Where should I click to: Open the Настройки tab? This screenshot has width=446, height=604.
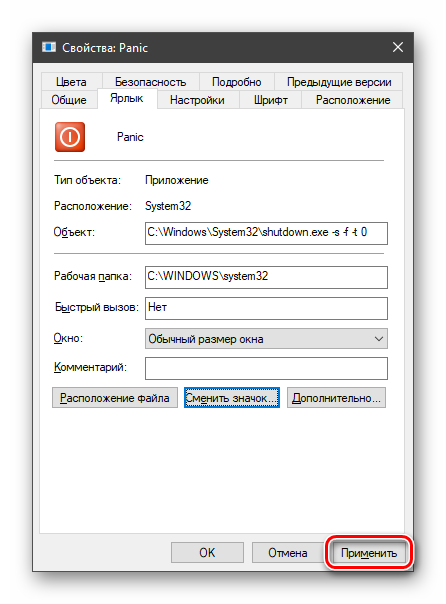pos(197,100)
